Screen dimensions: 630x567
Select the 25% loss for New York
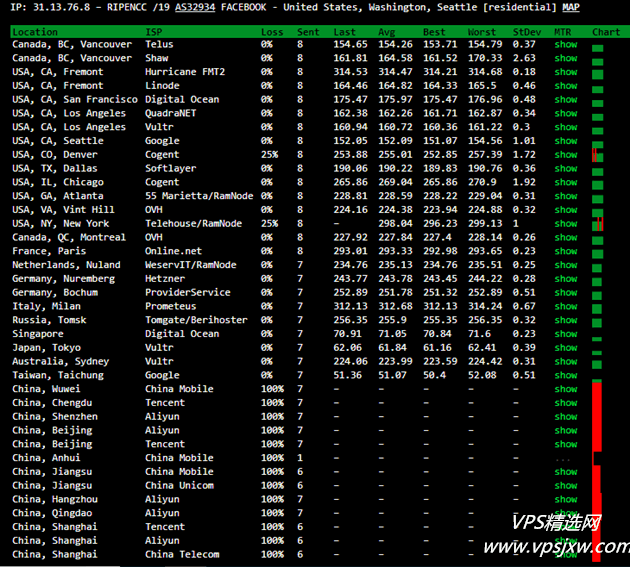(x=269, y=224)
